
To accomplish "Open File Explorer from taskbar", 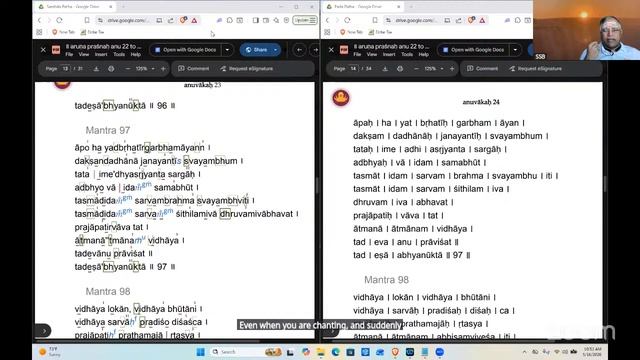I will (320, 352).
